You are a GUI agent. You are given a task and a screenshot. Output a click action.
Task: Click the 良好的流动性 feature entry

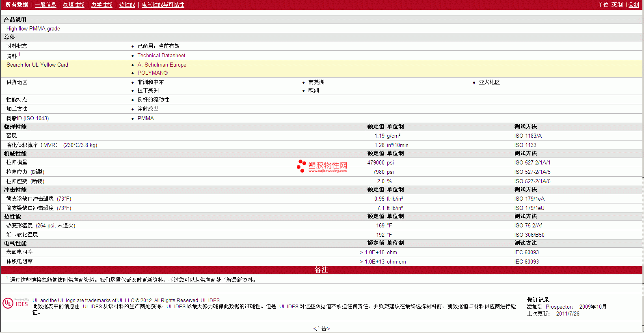153,100
